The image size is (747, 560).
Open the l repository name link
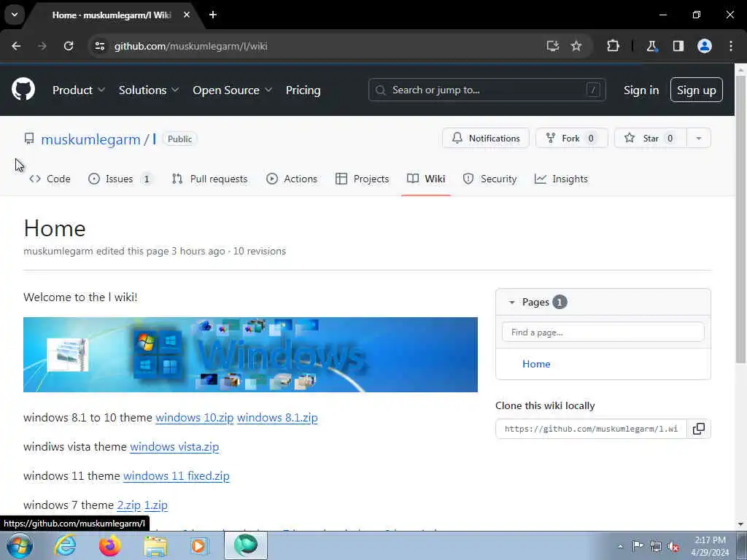pos(154,139)
